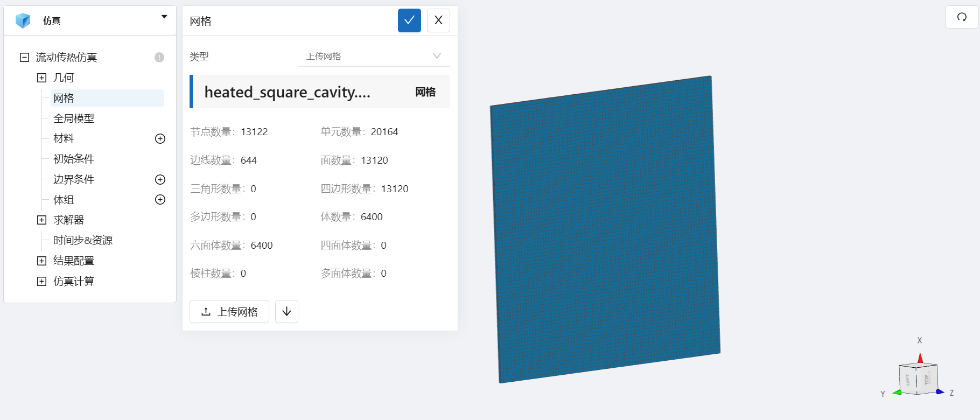The height and width of the screenshot is (420, 980).
Task: Click the orientation cube LEFT face
Action: point(908,380)
